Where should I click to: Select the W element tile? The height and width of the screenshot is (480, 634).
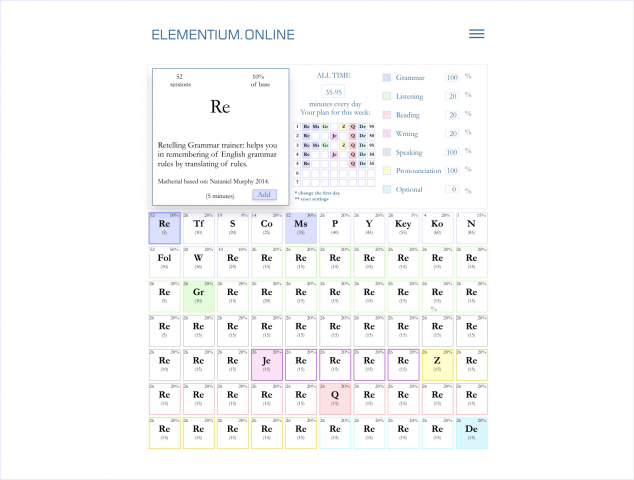[199, 262]
